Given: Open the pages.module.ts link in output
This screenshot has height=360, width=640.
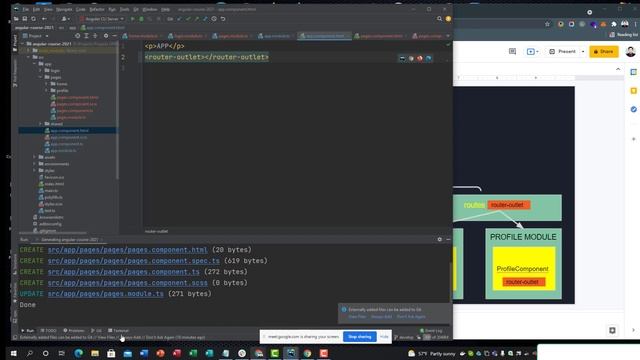Looking at the screenshot, I should pos(106,294).
